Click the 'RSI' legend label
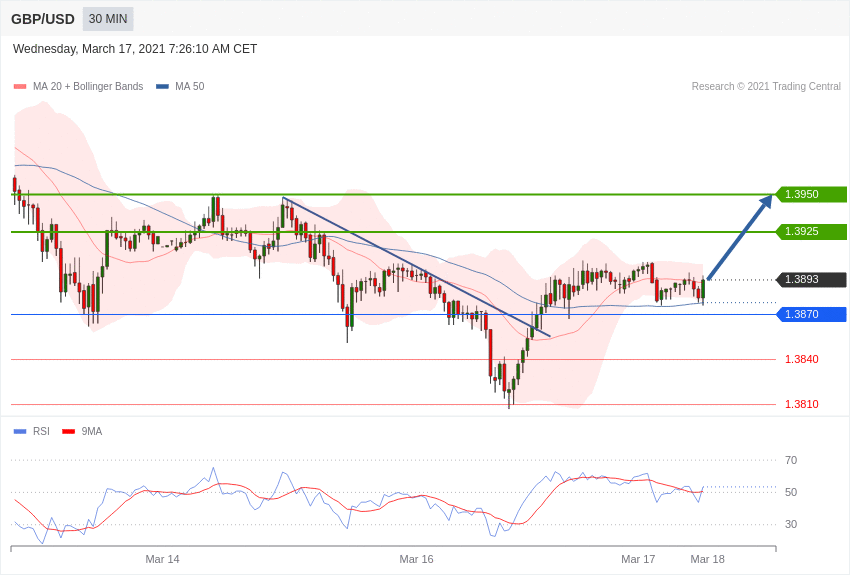The width and height of the screenshot is (850, 576). point(41,432)
